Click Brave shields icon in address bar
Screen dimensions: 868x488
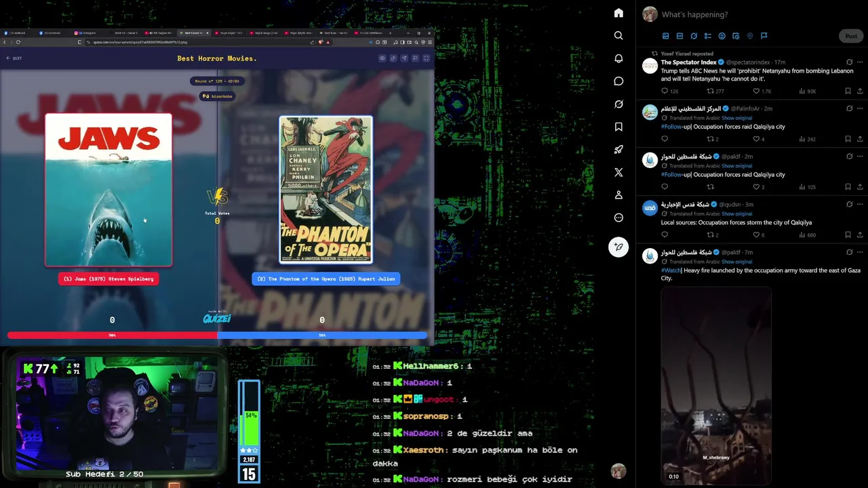click(321, 42)
